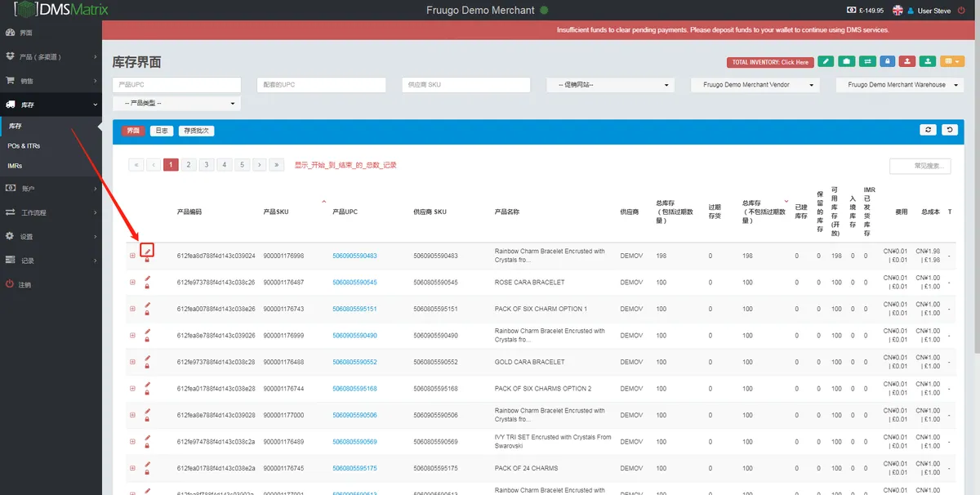Click the 常见搜索 search box
The image size is (980, 495).
pos(920,166)
